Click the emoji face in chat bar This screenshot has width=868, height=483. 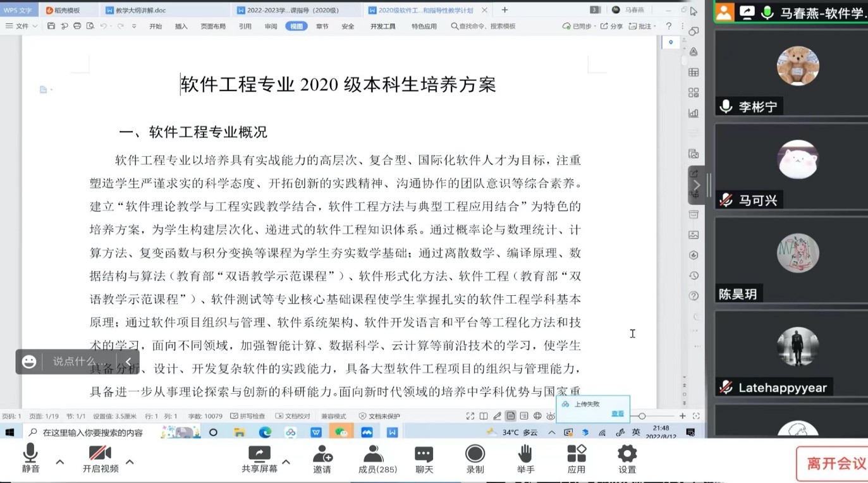29,362
